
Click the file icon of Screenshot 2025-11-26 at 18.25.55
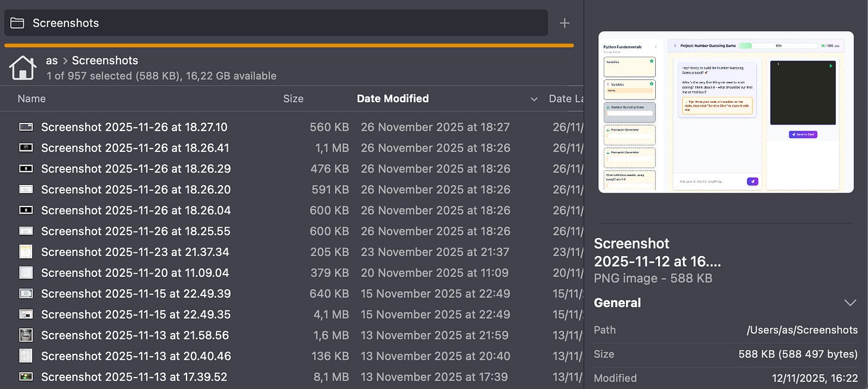26,231
